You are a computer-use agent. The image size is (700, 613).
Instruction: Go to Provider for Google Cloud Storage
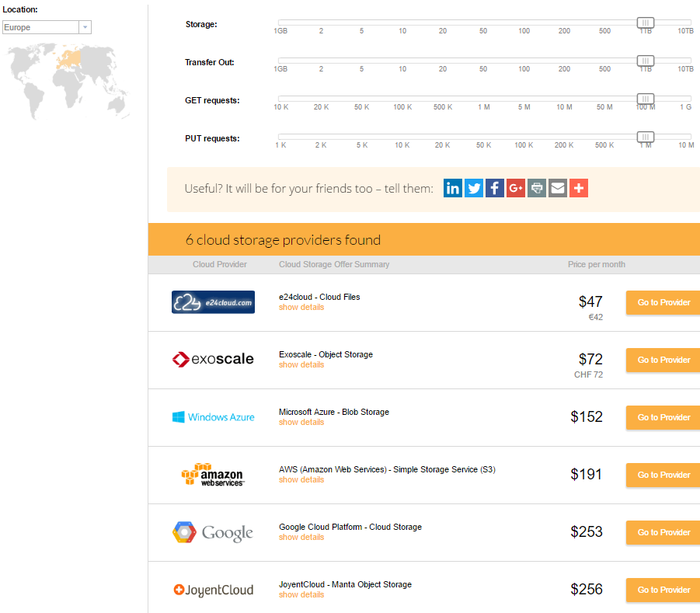663,532
